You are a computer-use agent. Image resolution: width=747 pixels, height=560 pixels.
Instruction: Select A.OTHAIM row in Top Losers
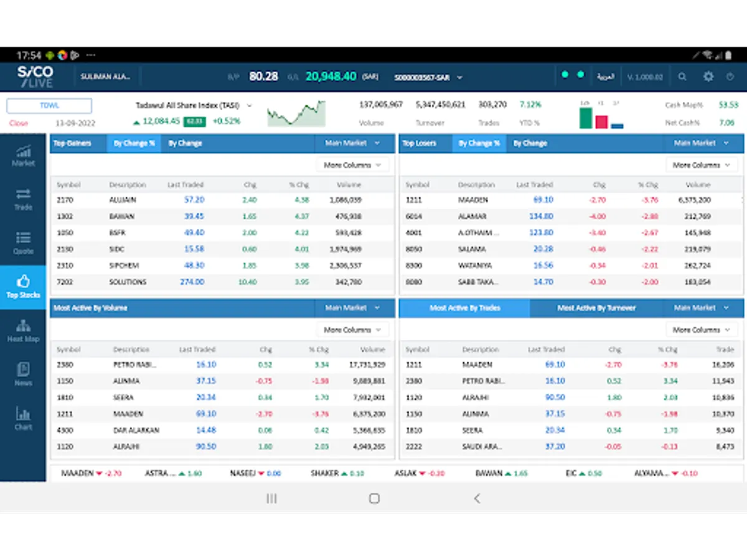pos(571,233)
